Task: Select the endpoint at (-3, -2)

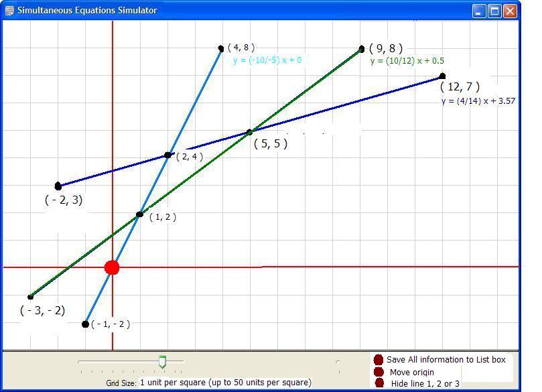Action: tap(30, 297)
